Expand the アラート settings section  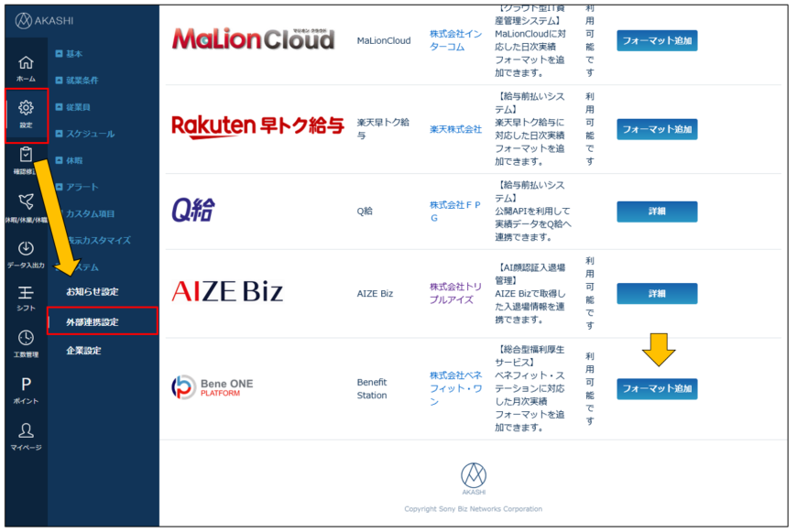point(77,187)
